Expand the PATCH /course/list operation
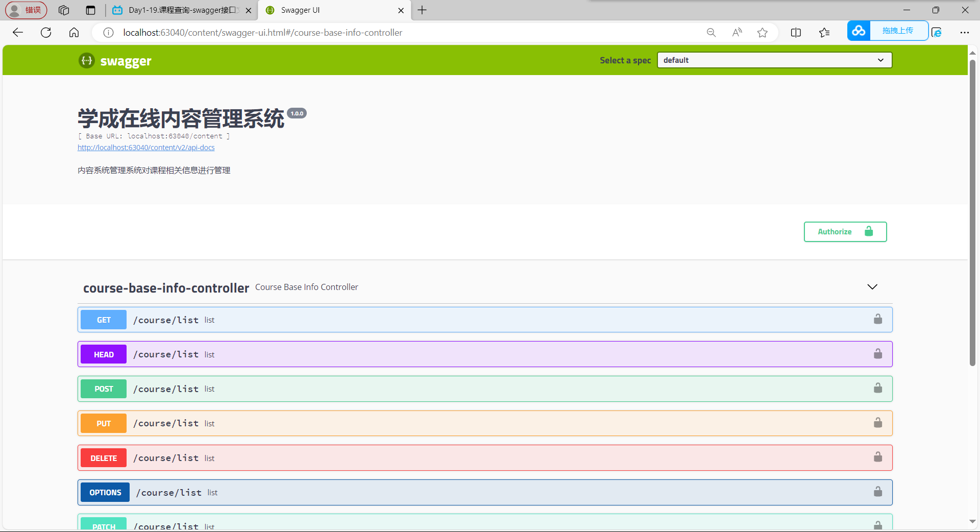Viewport: 980px width, 532px height. (x=485, y=523)
